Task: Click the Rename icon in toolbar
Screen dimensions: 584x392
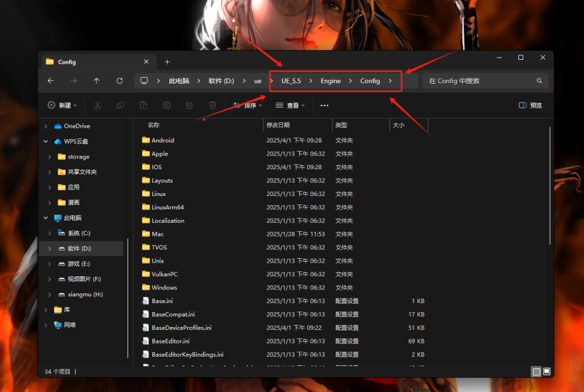Action: click(167, 105)
